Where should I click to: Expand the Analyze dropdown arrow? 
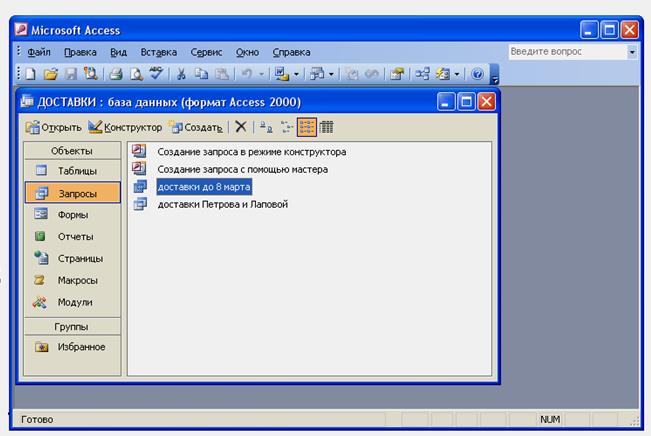coord(331,75)
